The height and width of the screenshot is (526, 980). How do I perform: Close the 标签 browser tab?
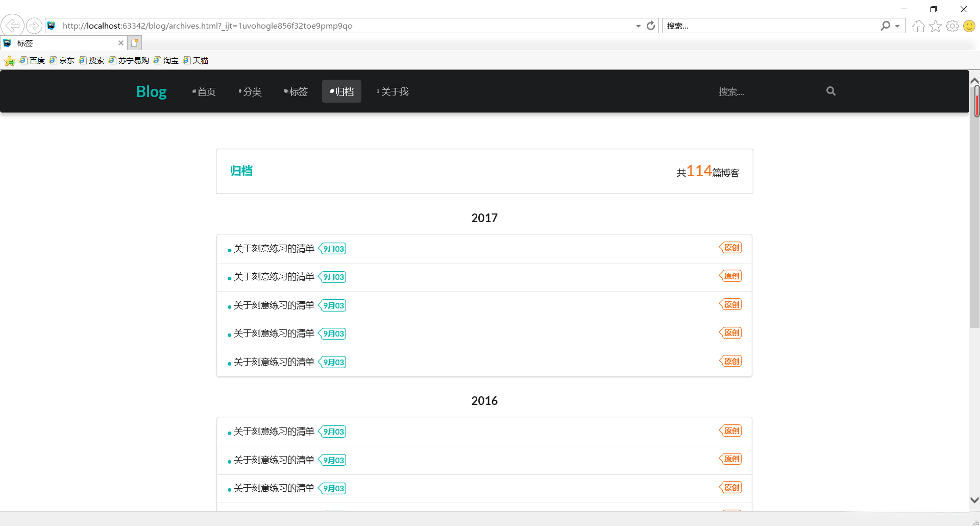click(x=121, y=43)
